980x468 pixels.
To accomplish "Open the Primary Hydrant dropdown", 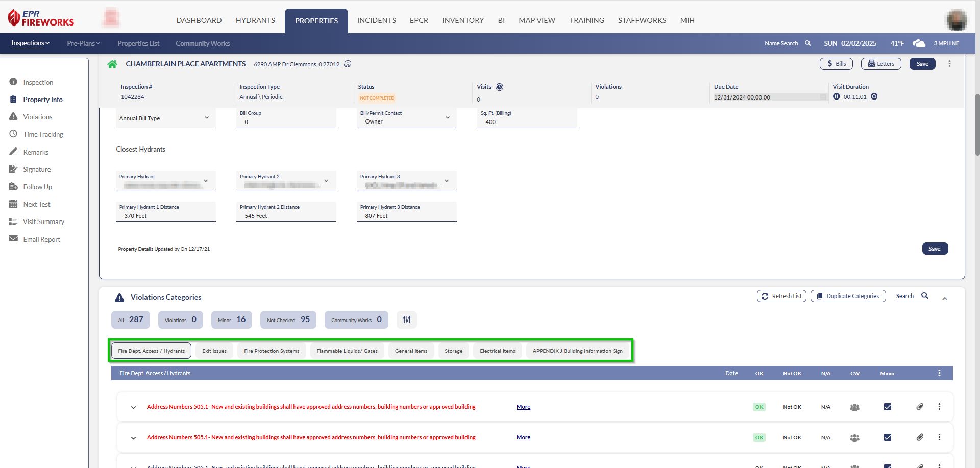I will (206, 181).
